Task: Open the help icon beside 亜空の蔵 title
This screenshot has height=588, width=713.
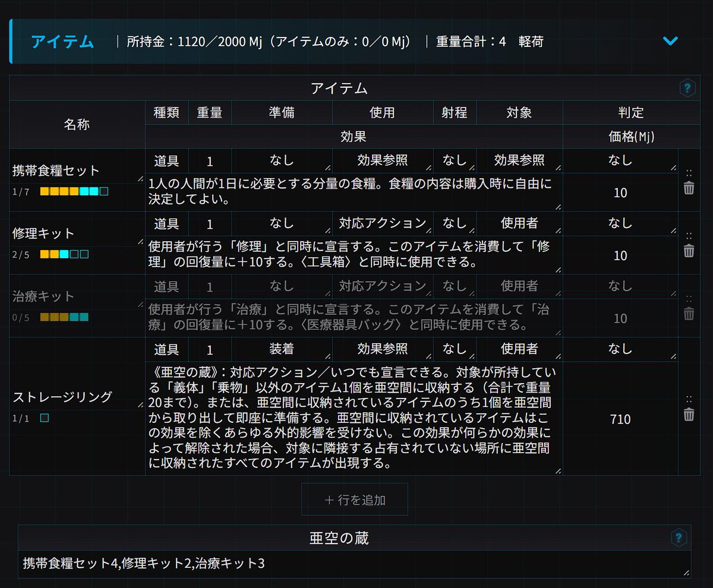Action: [x=679, y=538]
